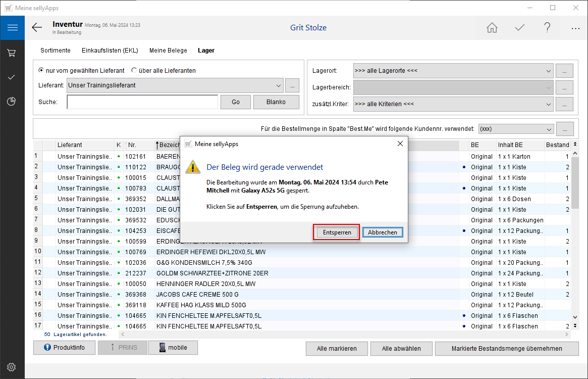Image resolution: width=588 pixels, height=379 pixels.
Task: Switch to Sortimente tab
Action: pos(56,51)
